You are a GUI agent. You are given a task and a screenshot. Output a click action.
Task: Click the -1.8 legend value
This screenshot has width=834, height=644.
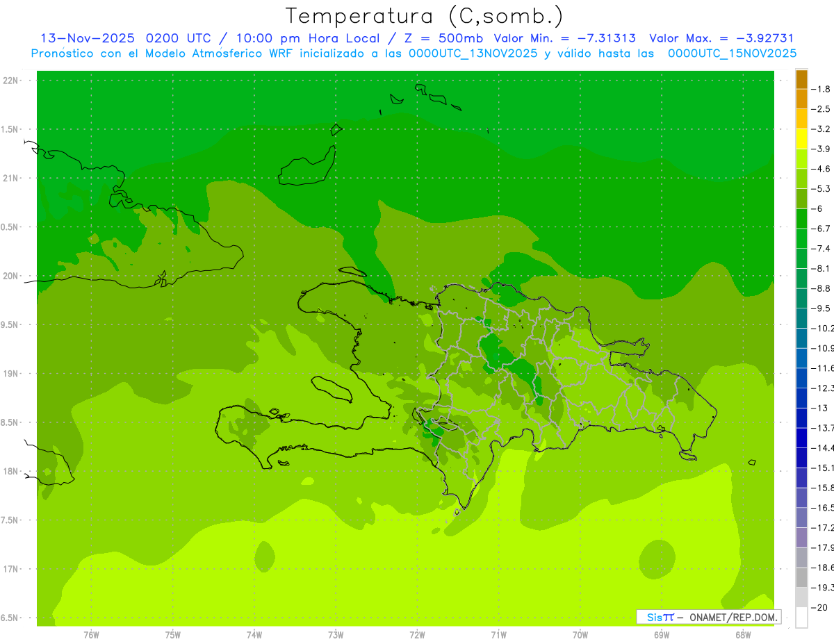point(821,89)
